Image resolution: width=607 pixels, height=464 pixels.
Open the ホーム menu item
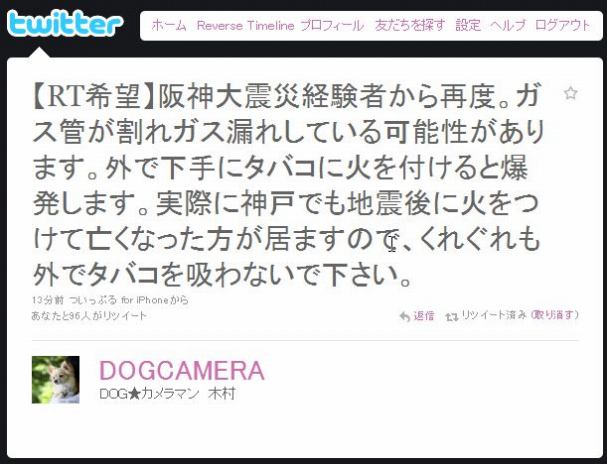[x=169, y=26]
